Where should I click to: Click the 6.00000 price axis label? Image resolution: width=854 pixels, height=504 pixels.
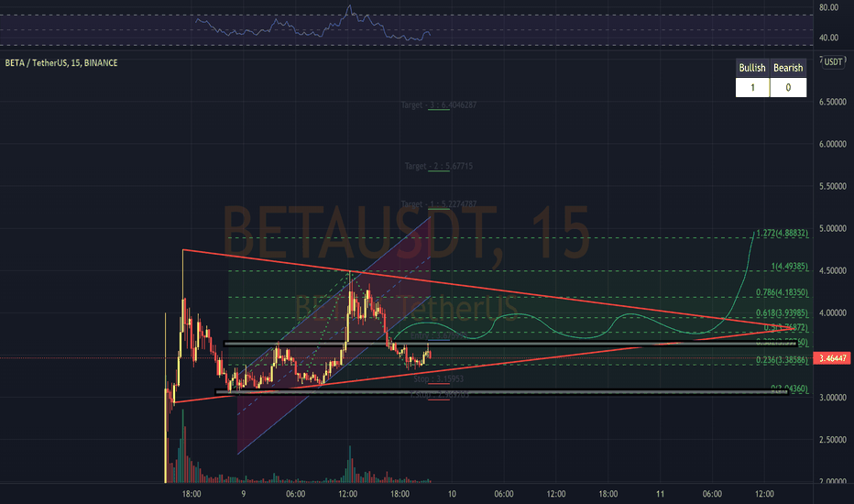[x=833, y=144]
